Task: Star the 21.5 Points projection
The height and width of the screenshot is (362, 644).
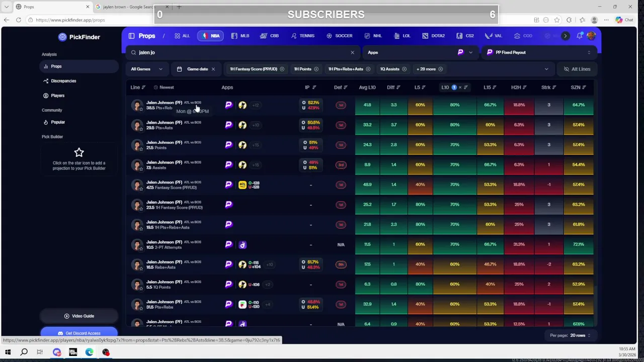Action: (141, 149)
